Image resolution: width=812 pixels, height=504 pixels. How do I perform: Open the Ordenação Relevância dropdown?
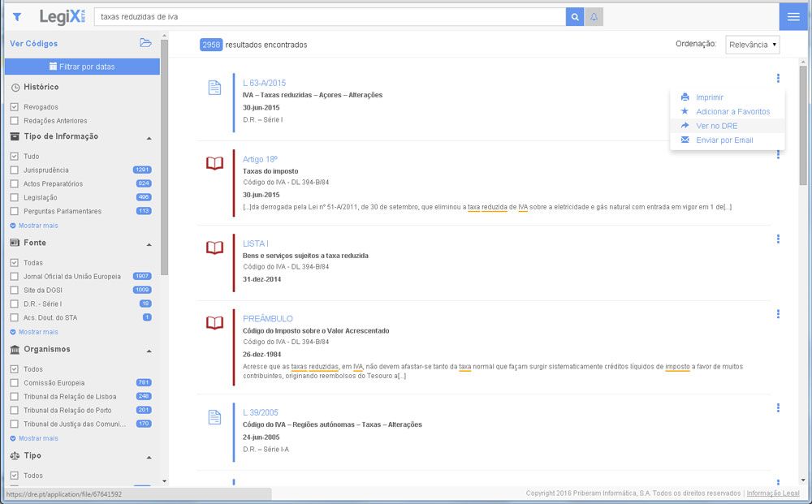pyautogui.click(x=752, y=45)
